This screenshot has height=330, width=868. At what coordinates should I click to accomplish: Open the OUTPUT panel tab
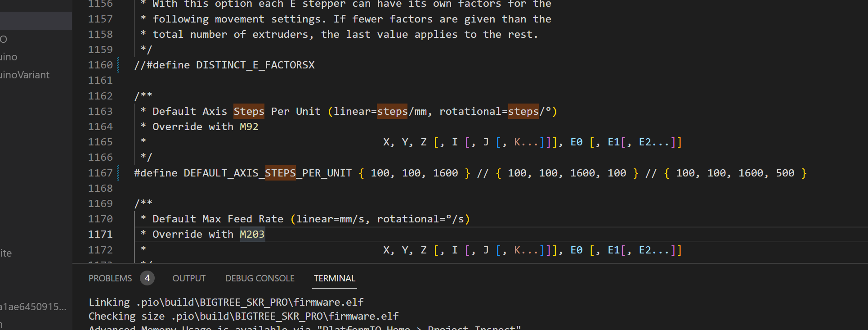(x=189, y=278)
